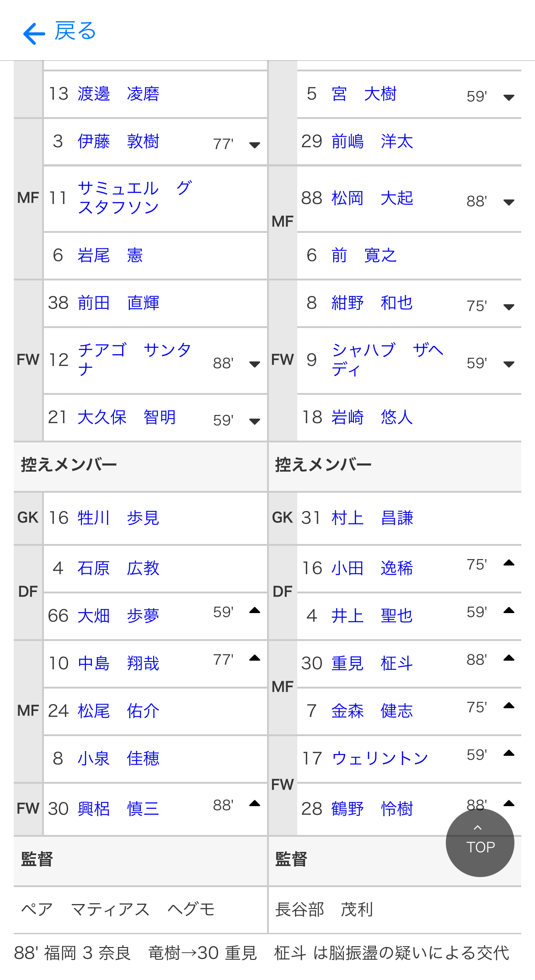
Task: Open シャハブ ザヘディ player link
Action: click(x=387, y=360)
